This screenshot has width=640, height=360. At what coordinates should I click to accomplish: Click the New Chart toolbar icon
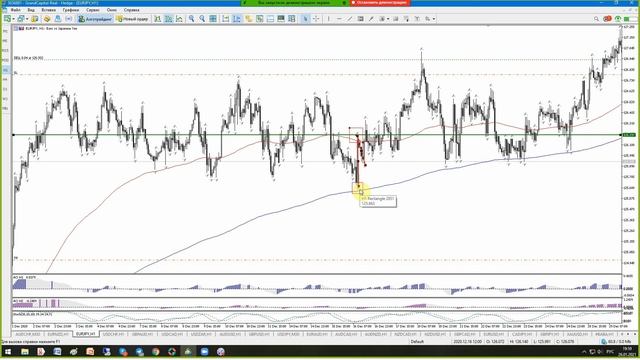click(7, 19)
